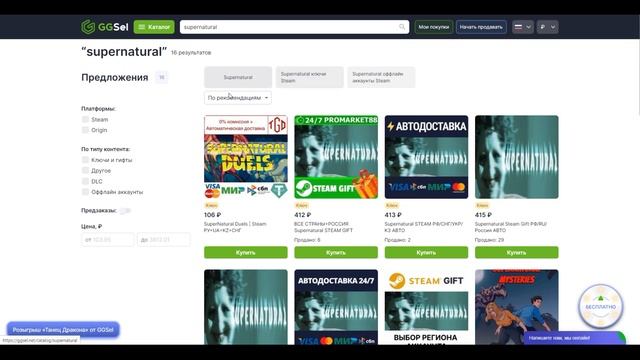Open the Автодоставка 24/7 product image

click(336, 307)
